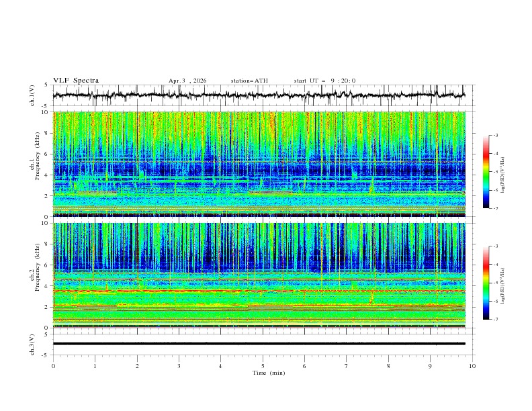Click the ch.1 color bar 'log(PSD)(V²/Hz)' label
The height and width of the screenshot is (411, 532).
503,175
